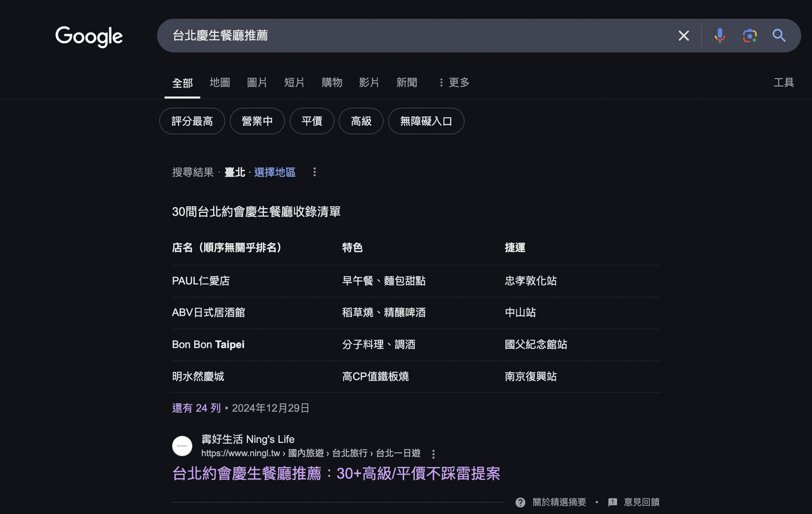The width and height of the screenshot is (812, 514).
Task: Switch to the 圖片 tab
Action: (257, 82)
